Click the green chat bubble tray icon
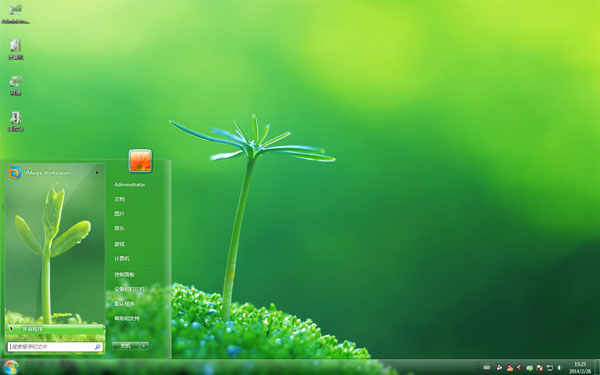 coord(530,368)
